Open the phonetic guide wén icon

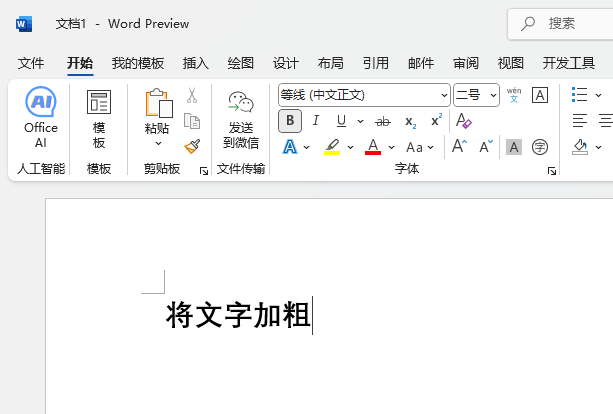pos(514,95)
